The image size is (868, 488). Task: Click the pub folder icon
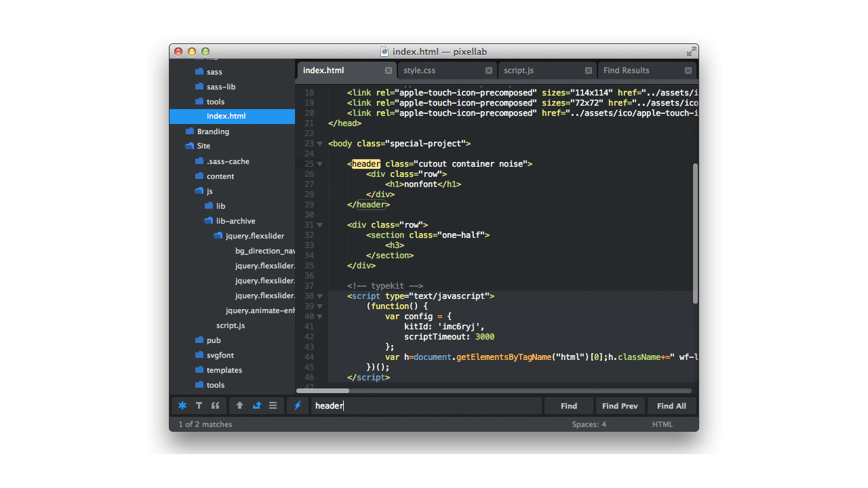pos(199,340)
